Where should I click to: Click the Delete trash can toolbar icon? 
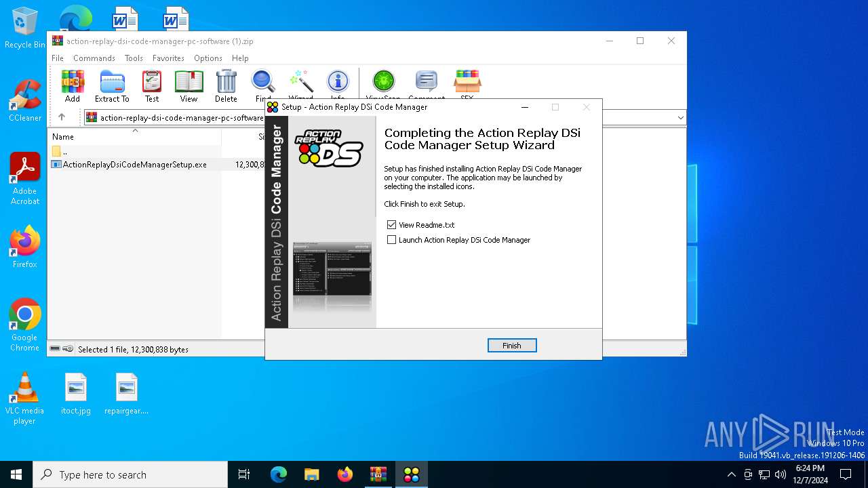pos(226,86)
